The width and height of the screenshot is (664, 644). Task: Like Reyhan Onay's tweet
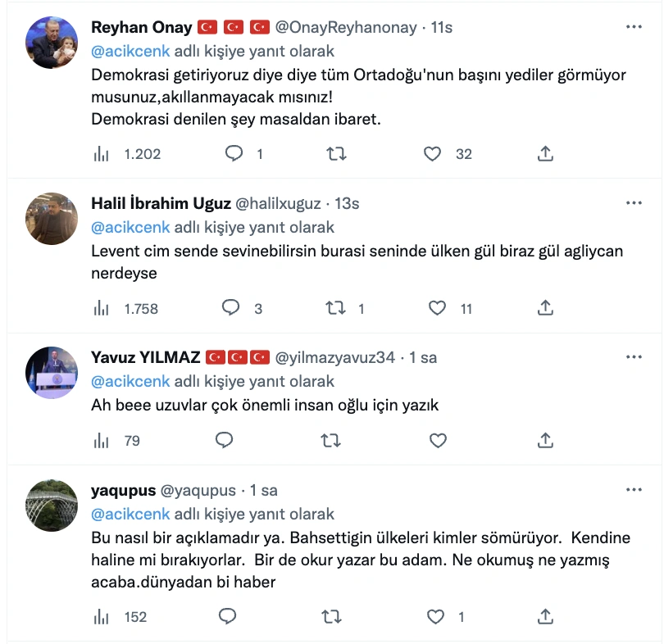coord(434,153)
